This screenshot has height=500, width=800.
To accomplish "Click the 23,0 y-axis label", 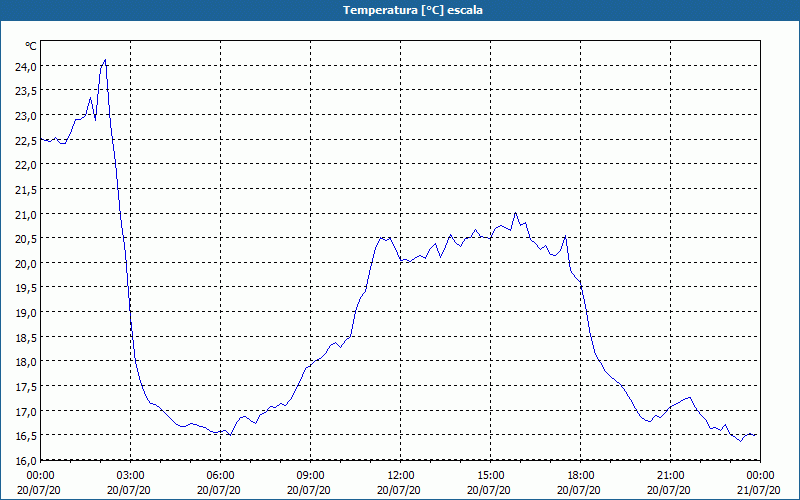I will pyautogui.click(x=26, y=115).
